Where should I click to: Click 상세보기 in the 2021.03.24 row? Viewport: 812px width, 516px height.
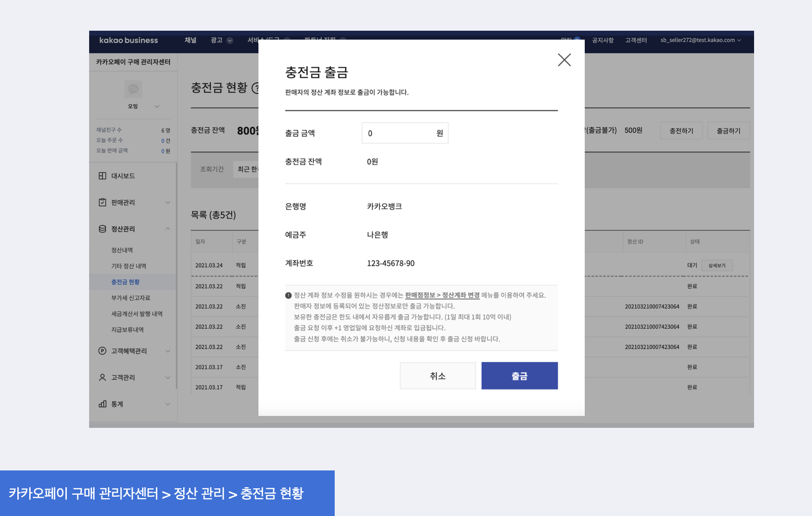[x=717, y=265]
